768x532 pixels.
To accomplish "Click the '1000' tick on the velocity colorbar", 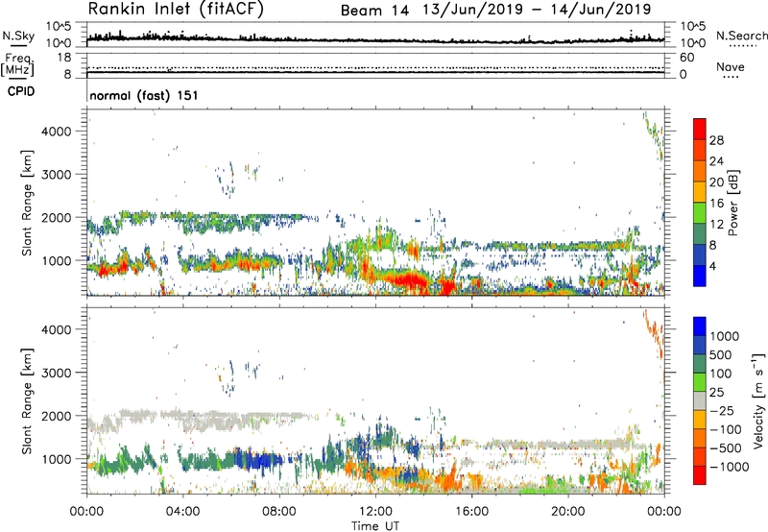I will (x=724, y=336).
